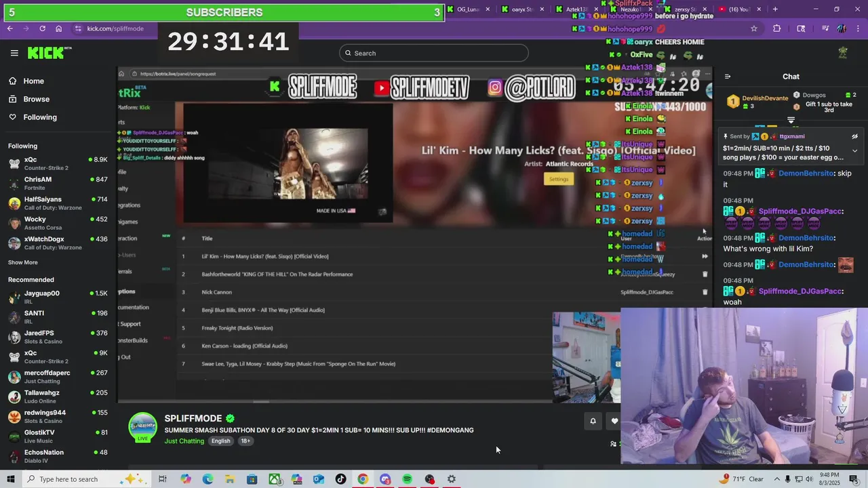Click the English language tag
Viewport: 868px width, 488px height.
[x=220, y=441]
